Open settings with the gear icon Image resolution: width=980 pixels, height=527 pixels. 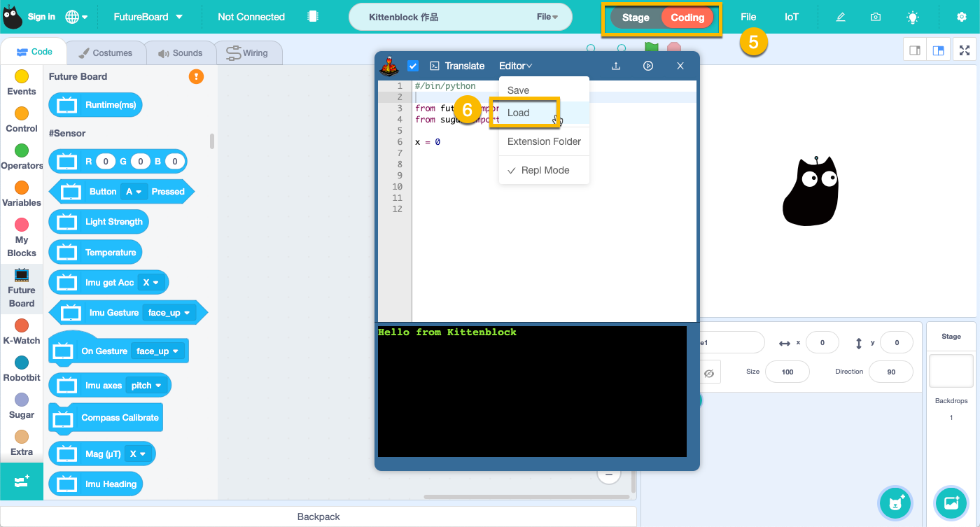point(962,17)
